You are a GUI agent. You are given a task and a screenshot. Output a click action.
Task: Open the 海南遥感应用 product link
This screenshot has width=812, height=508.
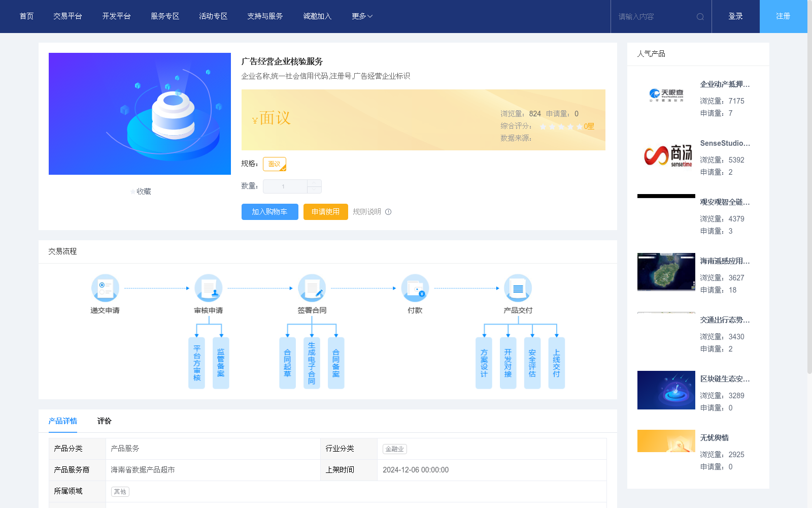pos(725,261)
